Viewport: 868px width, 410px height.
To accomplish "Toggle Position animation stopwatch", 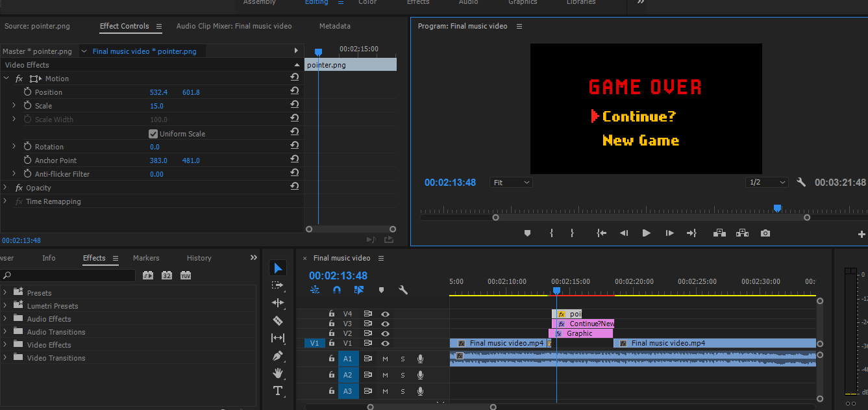I will pyautogui.click(x=27, y=92).
